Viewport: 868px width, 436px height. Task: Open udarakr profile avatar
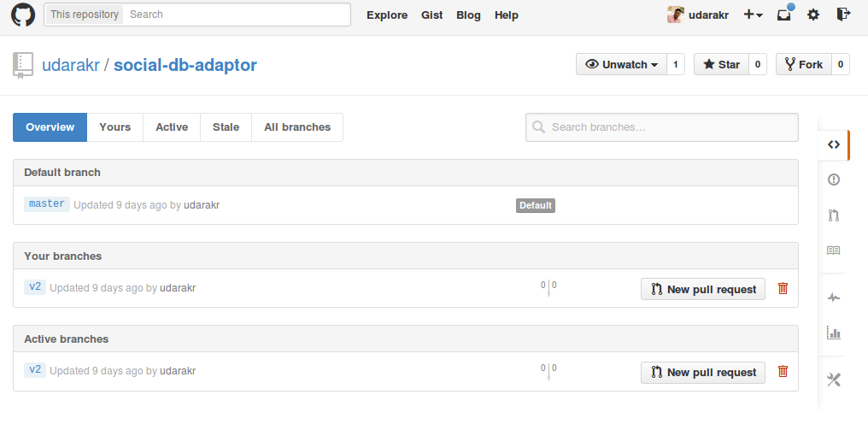(x=676, y=15)
